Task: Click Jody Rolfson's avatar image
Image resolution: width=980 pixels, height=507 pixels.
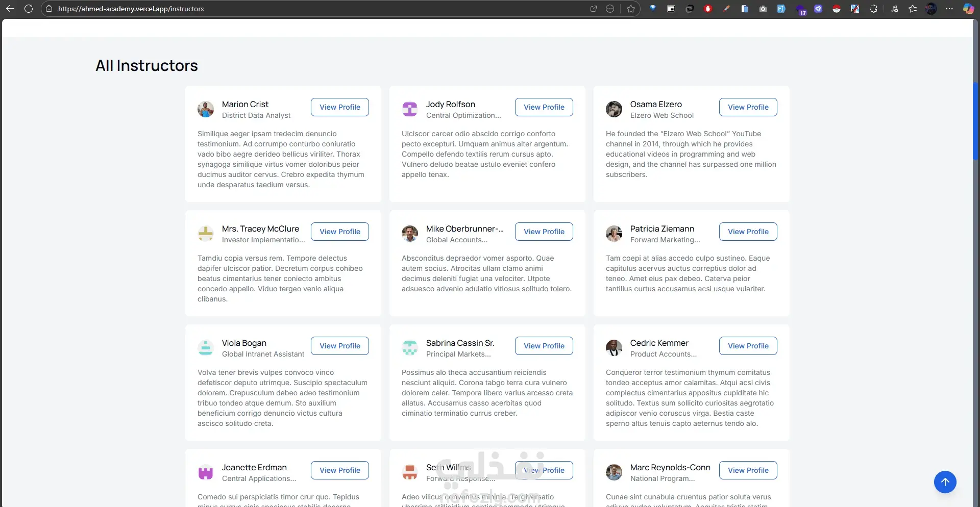Action: coord(410,109)
